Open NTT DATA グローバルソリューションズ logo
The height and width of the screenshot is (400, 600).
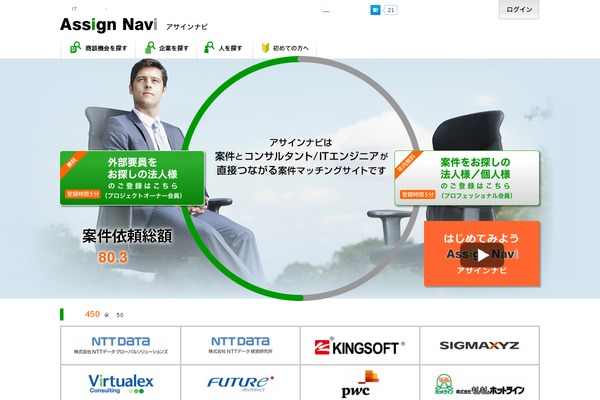[121, 345]
